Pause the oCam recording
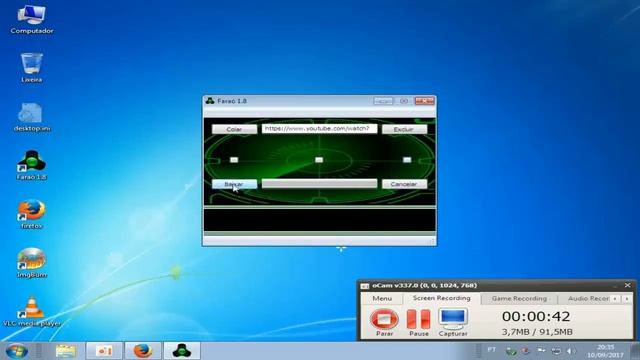640x360 pixels. pyautogui.click(x=418, y=322)
